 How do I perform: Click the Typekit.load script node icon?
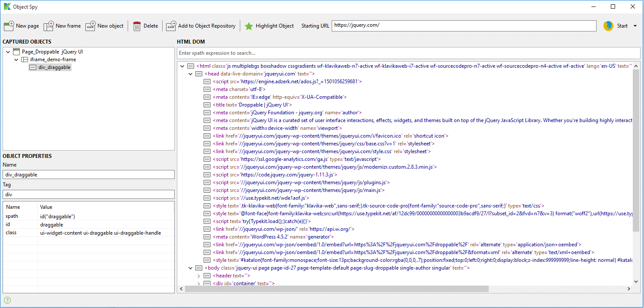click(207, 221)
